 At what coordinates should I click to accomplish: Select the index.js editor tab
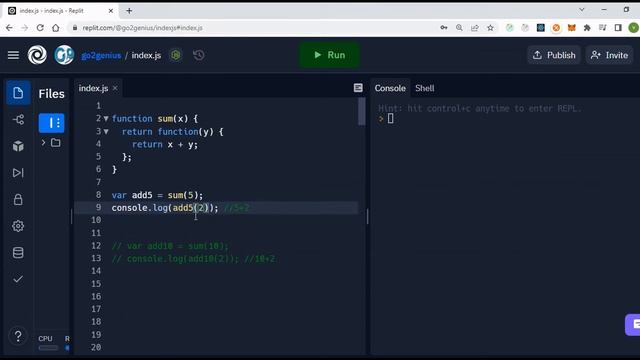tap(93, 88)
